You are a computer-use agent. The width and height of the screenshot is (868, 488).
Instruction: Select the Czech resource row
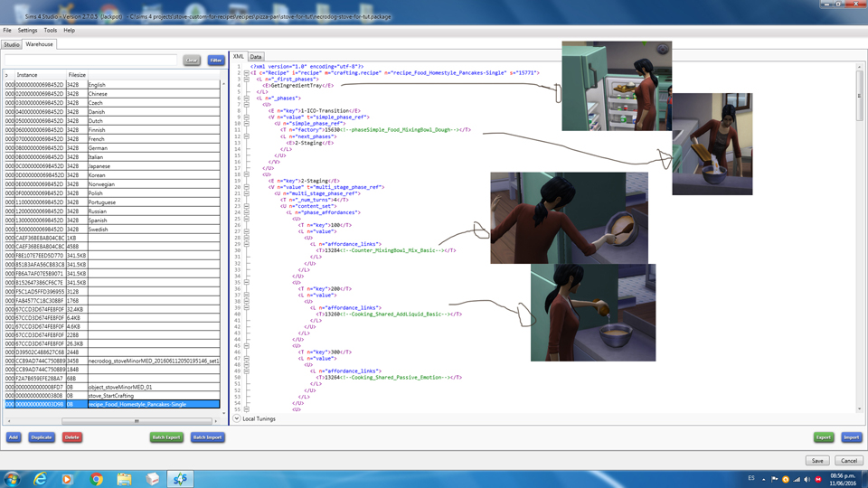(x=112, y=103)
